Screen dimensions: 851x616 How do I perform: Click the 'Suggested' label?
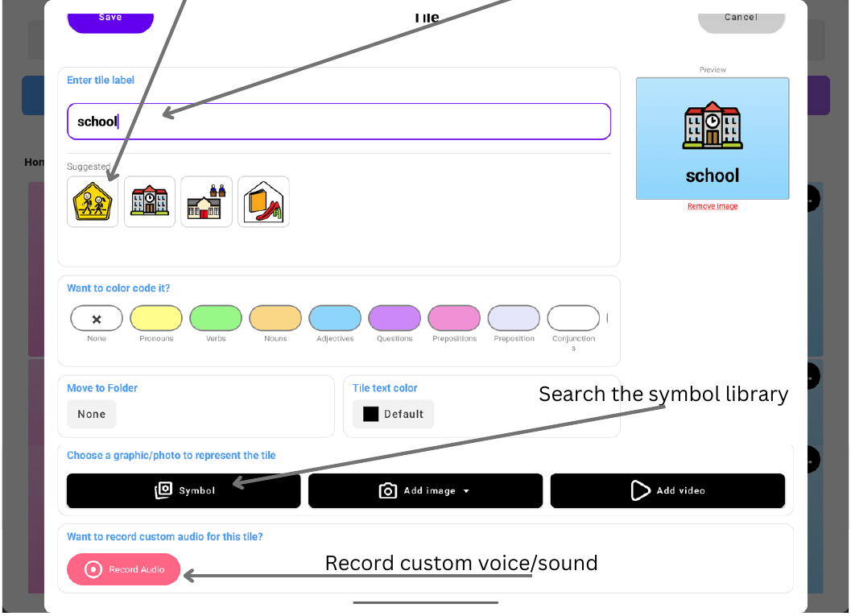point(89,167)
